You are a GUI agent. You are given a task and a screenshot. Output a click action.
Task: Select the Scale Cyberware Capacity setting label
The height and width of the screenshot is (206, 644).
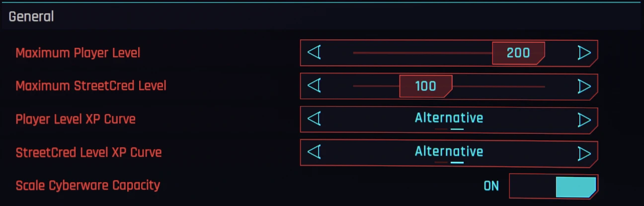tap(88, 186)
